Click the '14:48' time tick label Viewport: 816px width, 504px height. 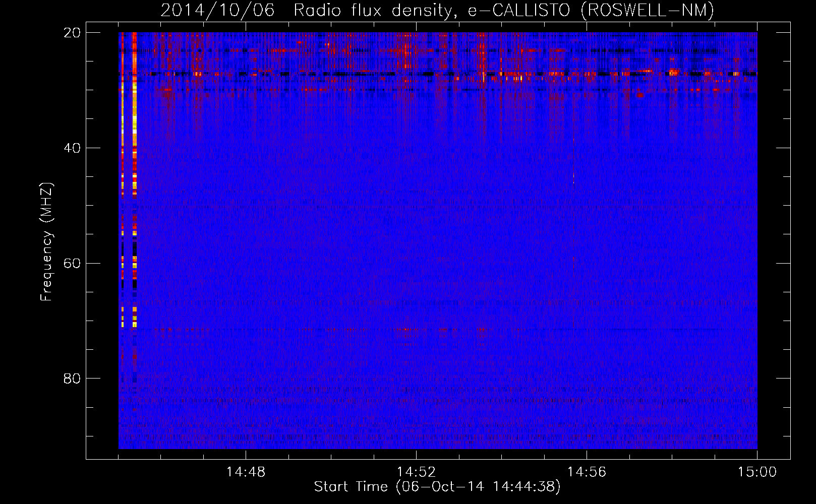click(246, 472)
